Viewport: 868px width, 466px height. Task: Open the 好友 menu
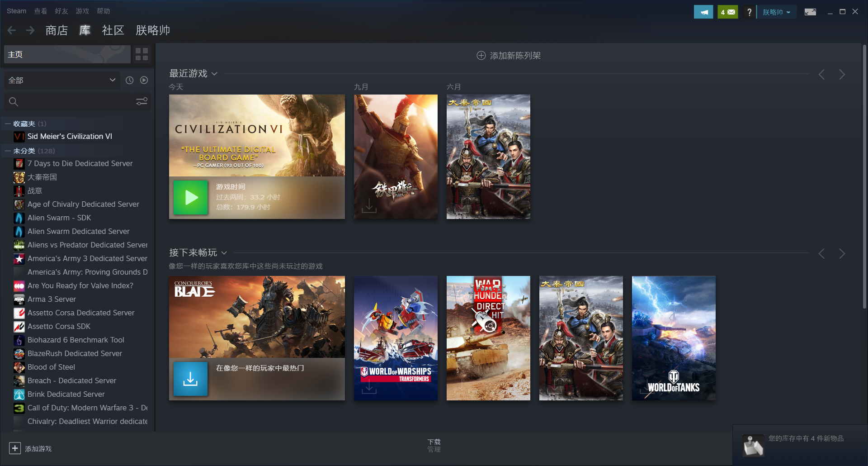click(x=61, y=11)
